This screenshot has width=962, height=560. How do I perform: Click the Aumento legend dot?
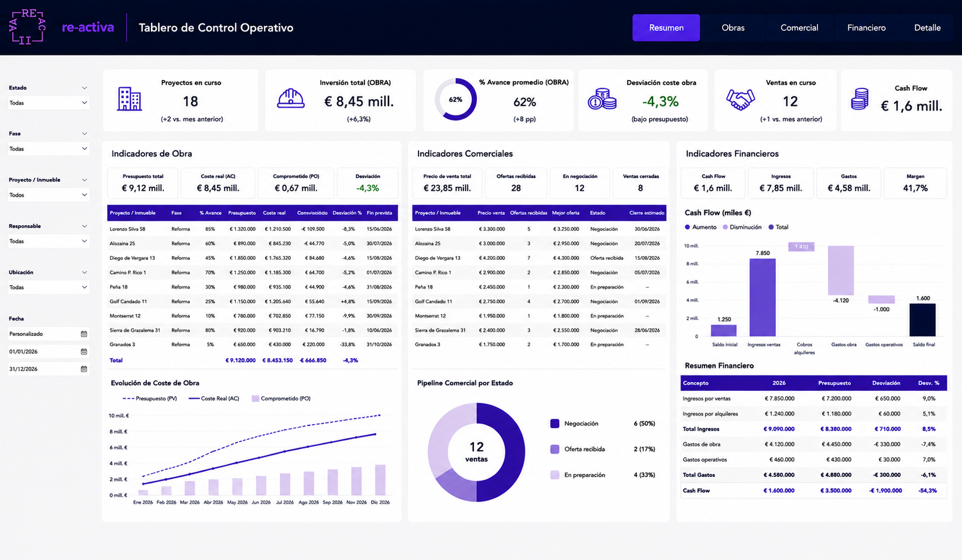687,227
